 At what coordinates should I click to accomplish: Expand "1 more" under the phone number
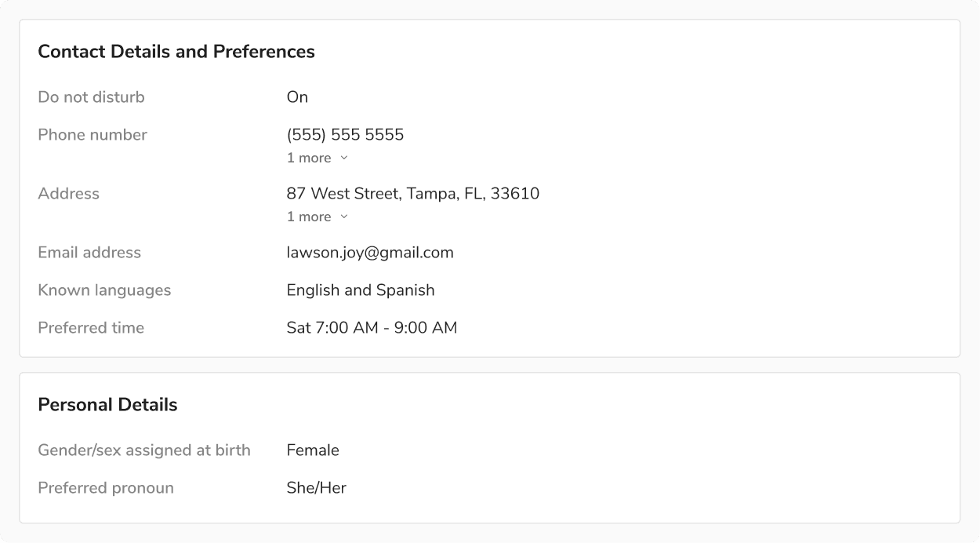[317, 158]
